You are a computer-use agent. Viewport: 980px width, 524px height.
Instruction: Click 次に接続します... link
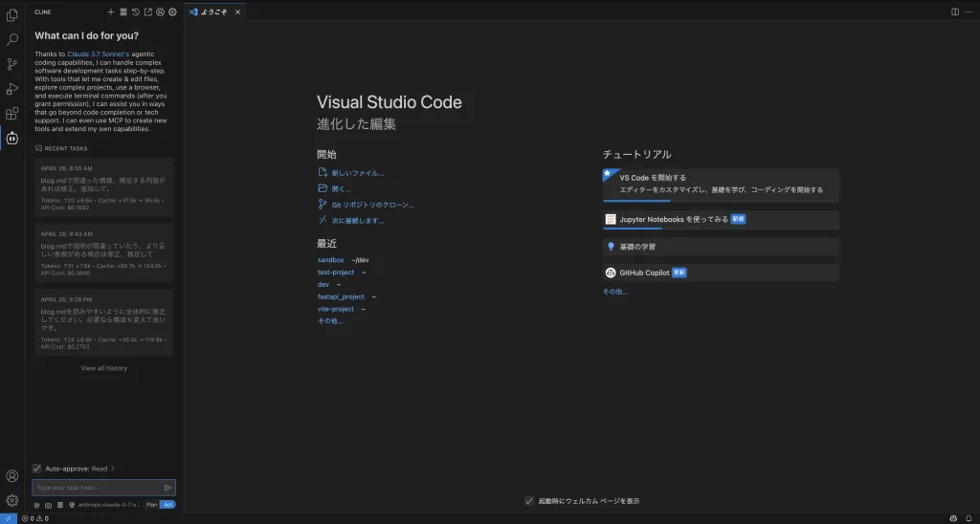tap(358, 221)
